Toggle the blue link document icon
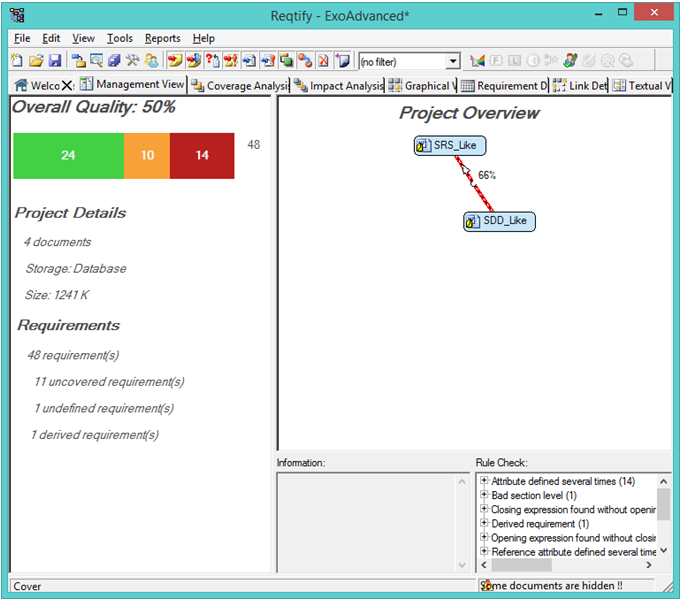The image size is (683, 602). pos(249,60)
